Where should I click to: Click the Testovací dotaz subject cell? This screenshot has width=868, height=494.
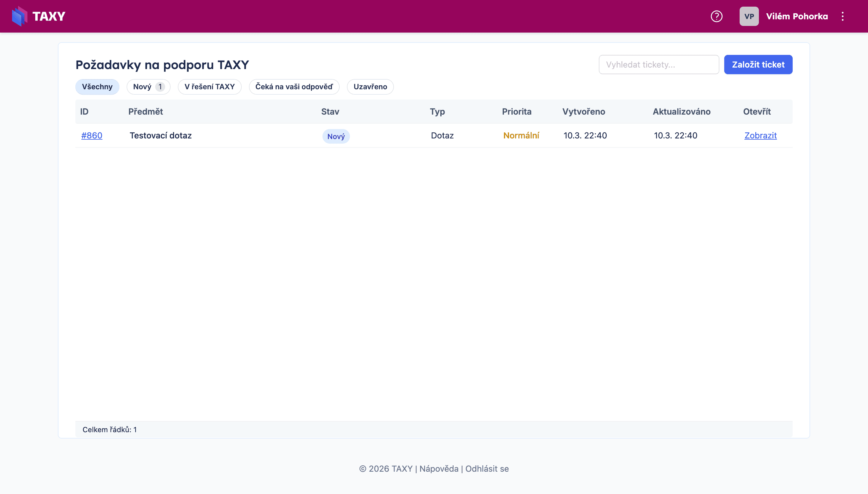coord(160,135)
